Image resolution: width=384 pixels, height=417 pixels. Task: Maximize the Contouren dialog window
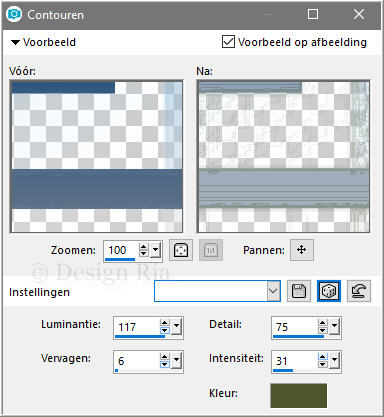click(313, 14)
